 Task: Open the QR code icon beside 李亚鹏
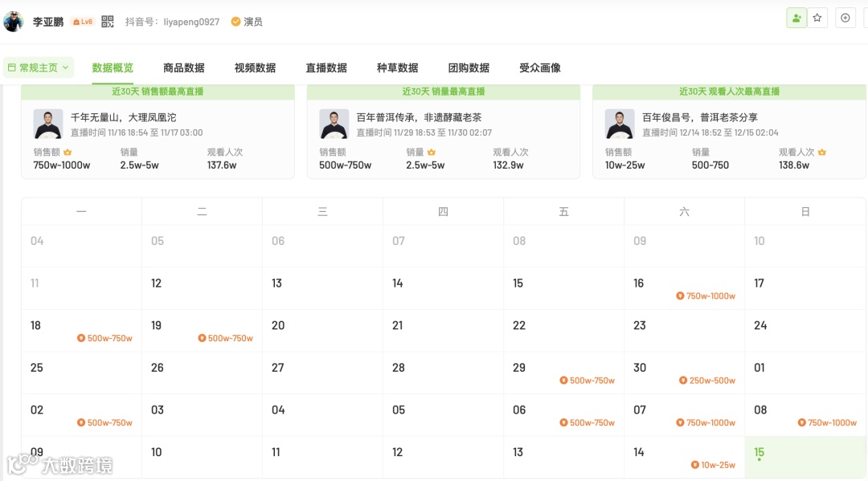click(108, 22)
